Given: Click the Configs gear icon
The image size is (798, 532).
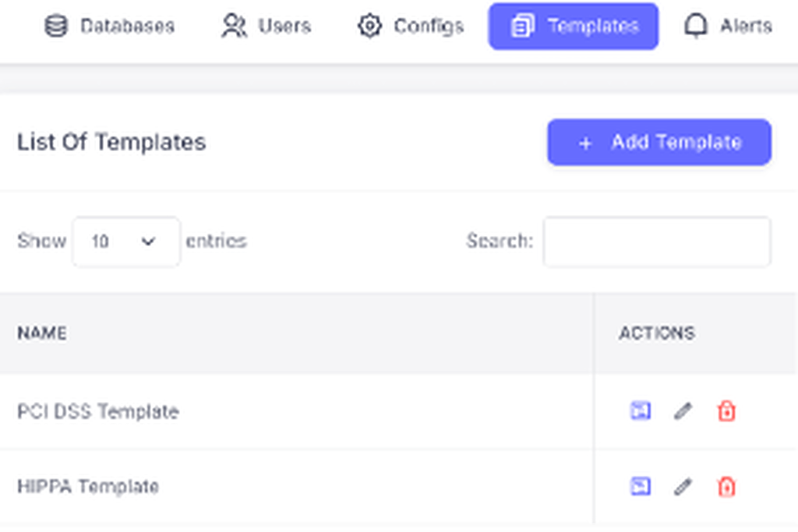Looking at the screenshot, I should pyautogui.click(x=369, y=26).
